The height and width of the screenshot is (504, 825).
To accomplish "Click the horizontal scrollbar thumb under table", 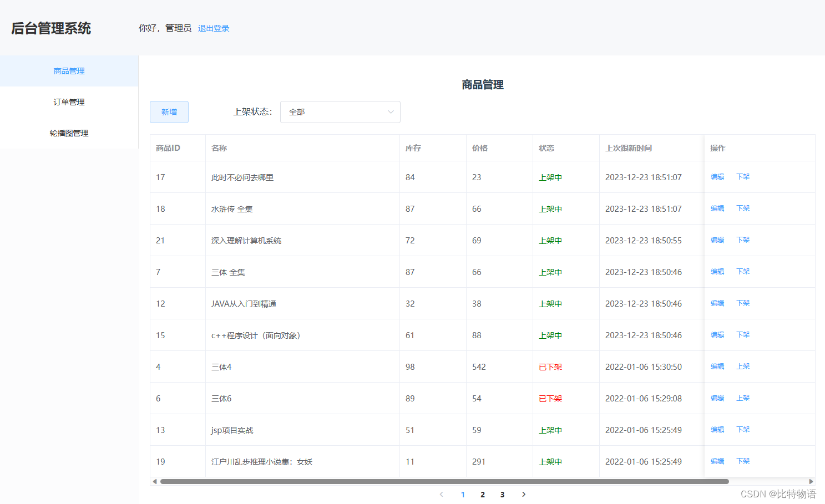I will tap(444, 481).
